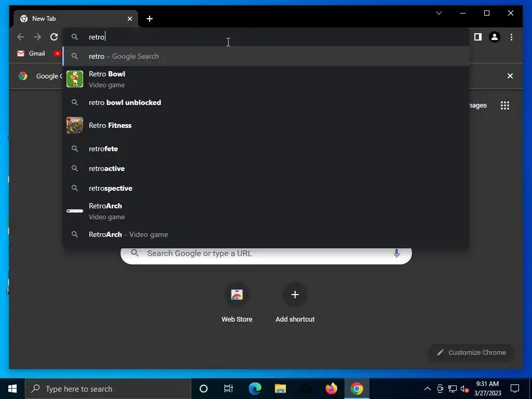
Task: Click the taskbar "Type here to search" box
Action: (108, 389)
